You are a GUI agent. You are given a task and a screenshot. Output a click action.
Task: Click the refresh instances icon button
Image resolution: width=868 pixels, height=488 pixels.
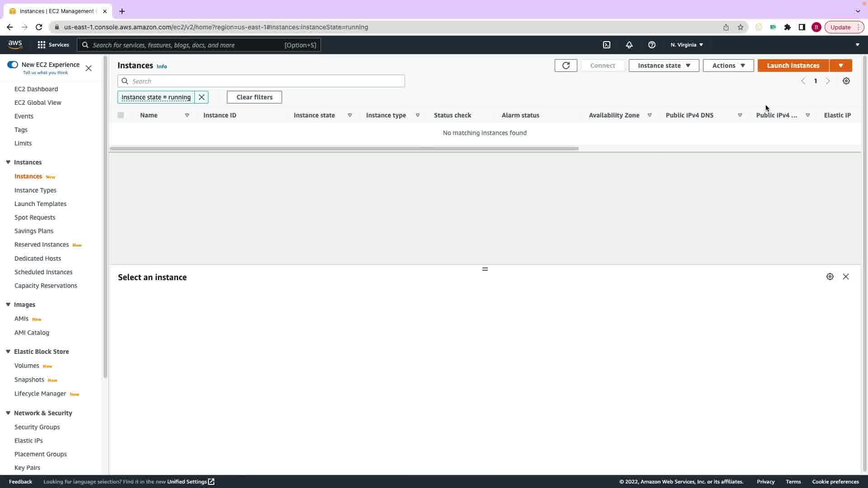click(x=566, y=66)
